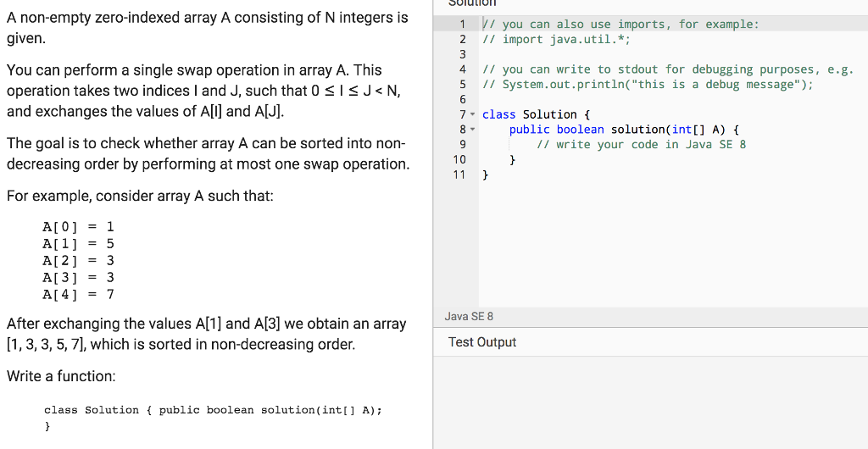Click line number 10 in gutter
Viewport: 868px width, 449px height.
click(459, 159)
